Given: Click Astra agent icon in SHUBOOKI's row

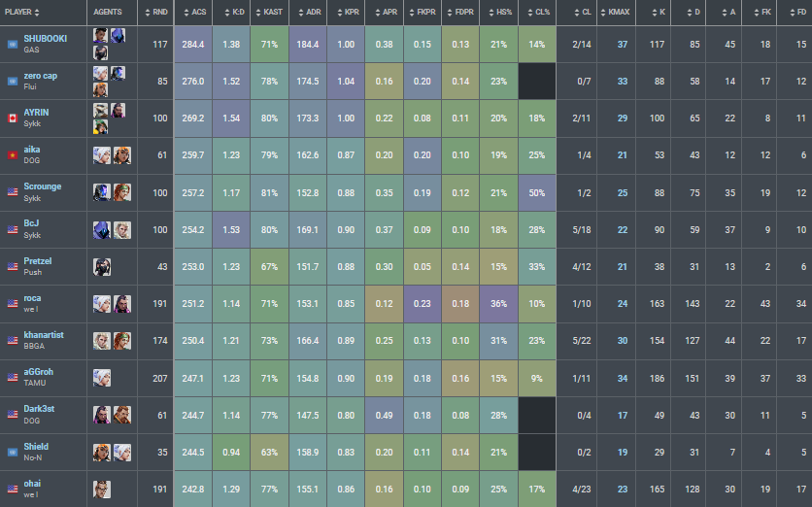Looking at the screenshot, I should point(101,36).
